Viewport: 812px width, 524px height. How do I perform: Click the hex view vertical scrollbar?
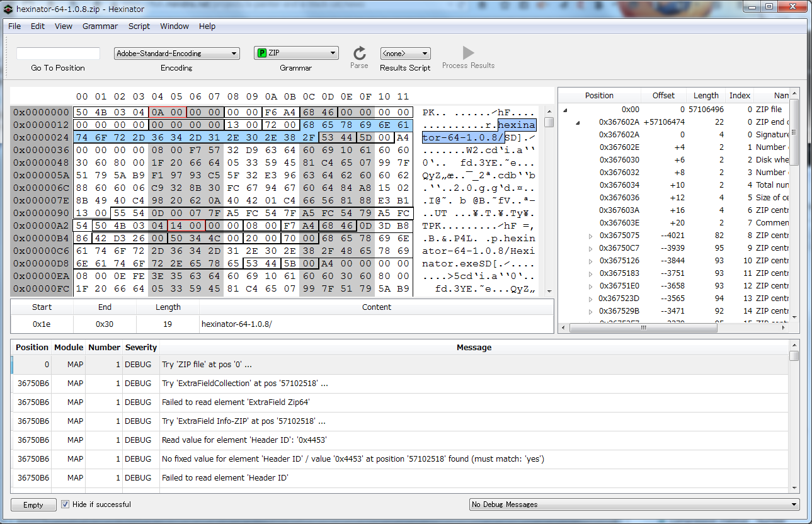(x=549, y=200)
